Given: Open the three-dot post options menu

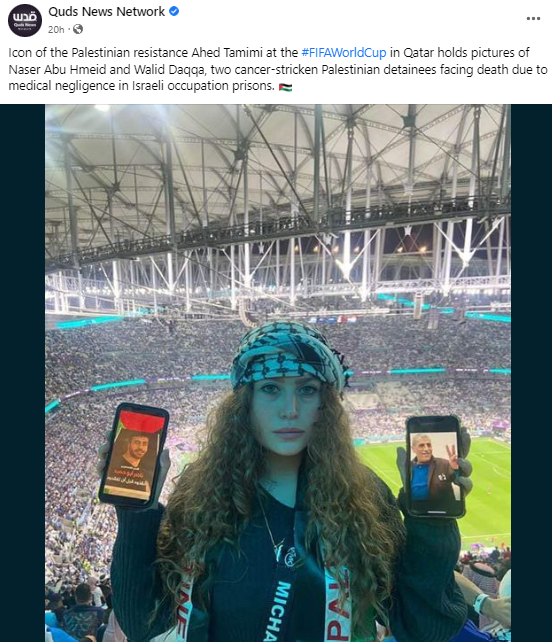Looking at the screenshot, I should click(x=533, y=18).
